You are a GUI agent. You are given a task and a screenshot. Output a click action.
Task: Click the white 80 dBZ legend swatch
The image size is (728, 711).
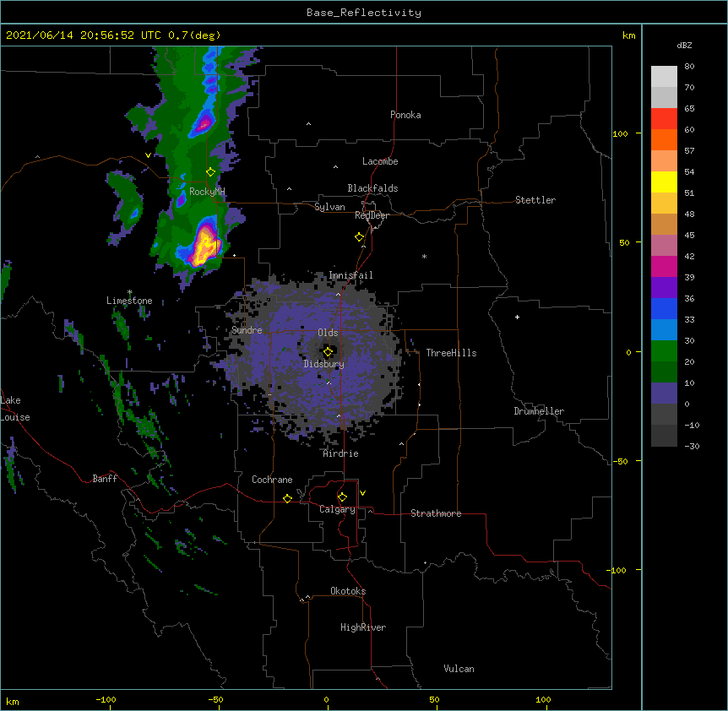coord(664,77)
